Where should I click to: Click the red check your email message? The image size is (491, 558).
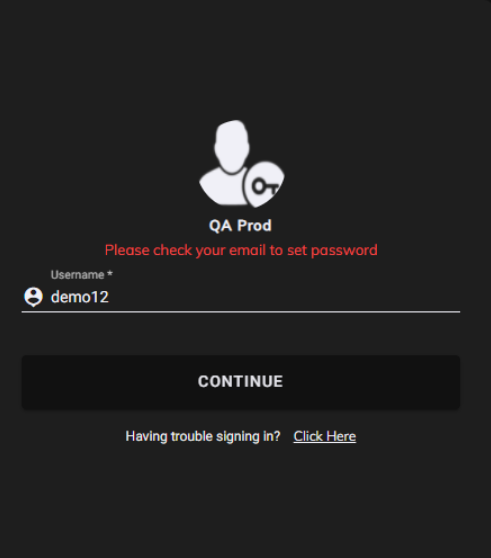coord(241,250)
